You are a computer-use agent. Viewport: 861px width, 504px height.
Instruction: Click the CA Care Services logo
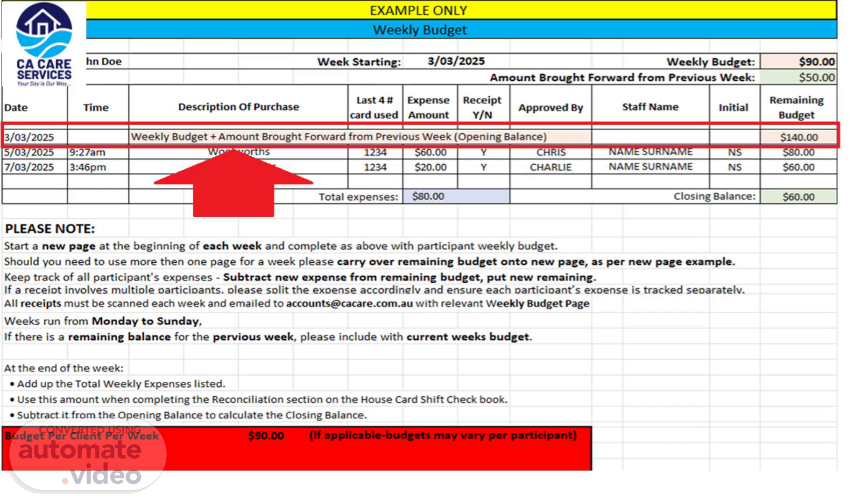(44, 44)
